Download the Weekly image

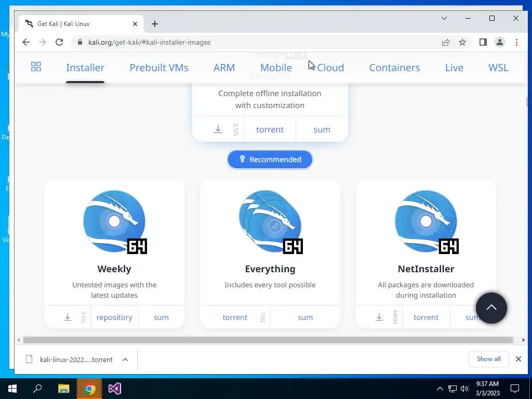[68, 317]
